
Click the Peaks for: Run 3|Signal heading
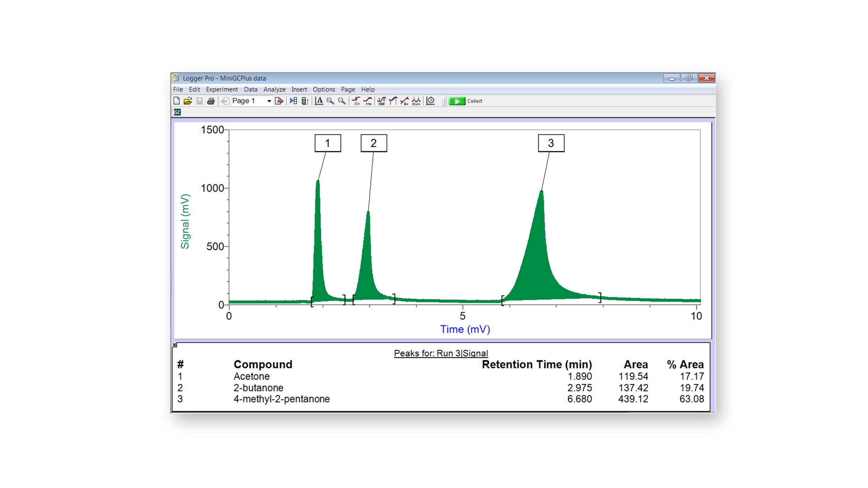[441, 353]
